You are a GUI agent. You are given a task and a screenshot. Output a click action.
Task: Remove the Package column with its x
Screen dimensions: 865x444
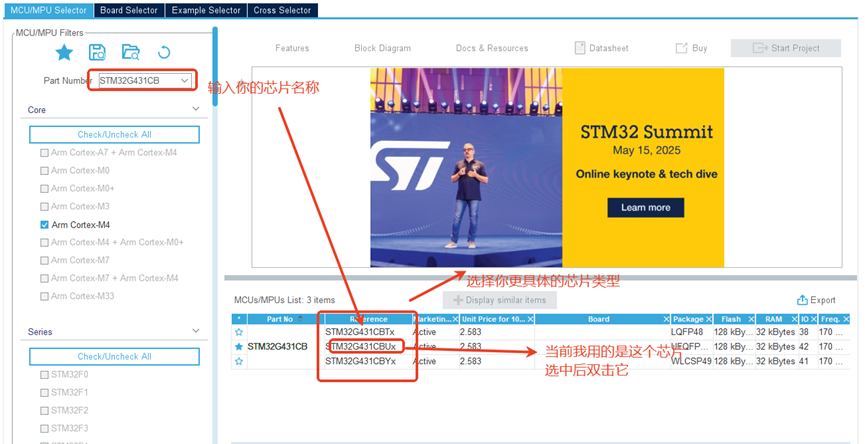(709, 319)
